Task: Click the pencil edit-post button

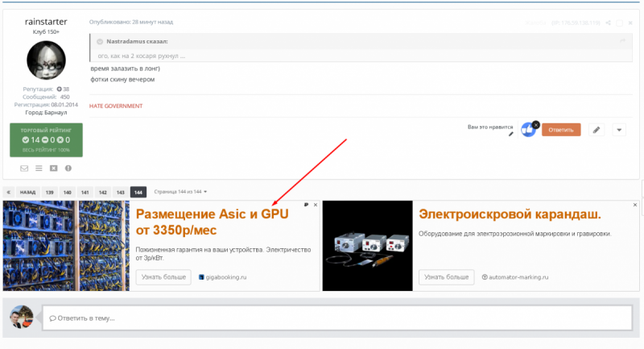Action: [x=597, y=130]
